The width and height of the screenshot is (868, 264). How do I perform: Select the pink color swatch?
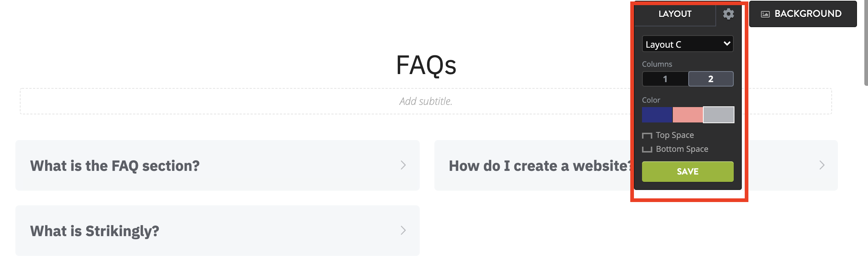coord(688,115)
